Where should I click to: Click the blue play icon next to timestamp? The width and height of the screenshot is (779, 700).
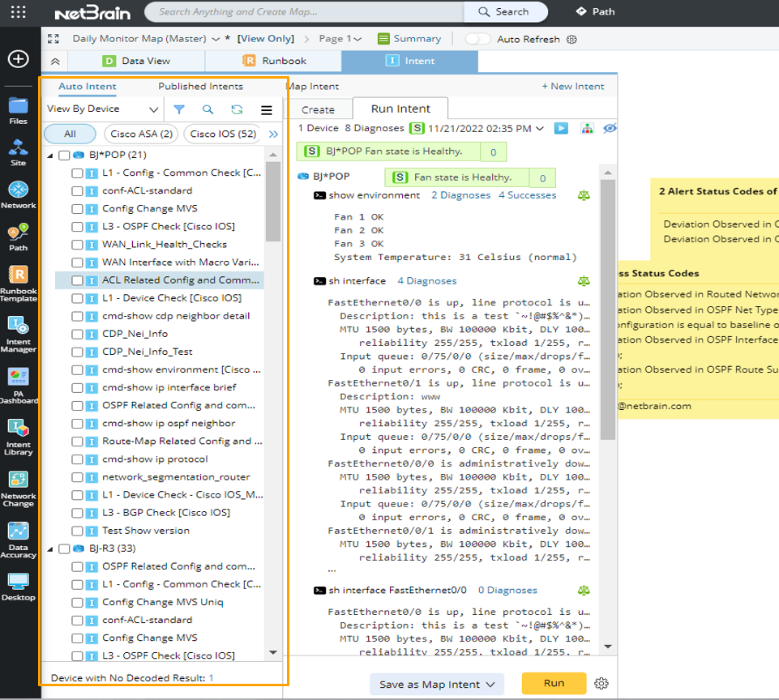pyautogui.click(x=562, y=129)
